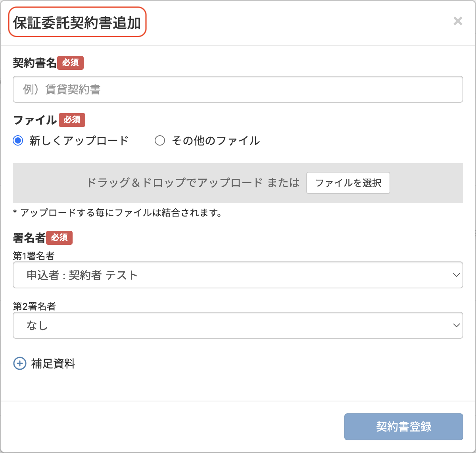Select the 新しくアップロード radio button
This screenshot has height=453, width=476.
pos(18,140)
